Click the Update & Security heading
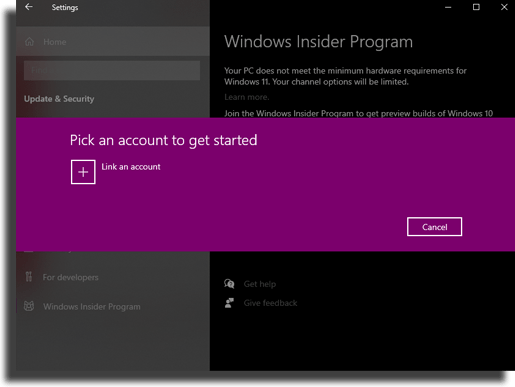This screenshot has width=515, height=387. tap(59, 99)
